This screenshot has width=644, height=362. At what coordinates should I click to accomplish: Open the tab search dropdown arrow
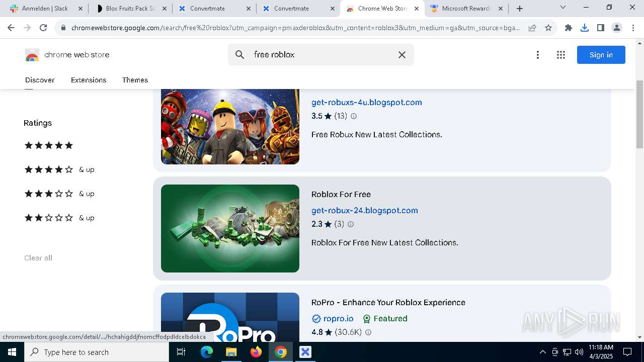click(x=563, y=8)
